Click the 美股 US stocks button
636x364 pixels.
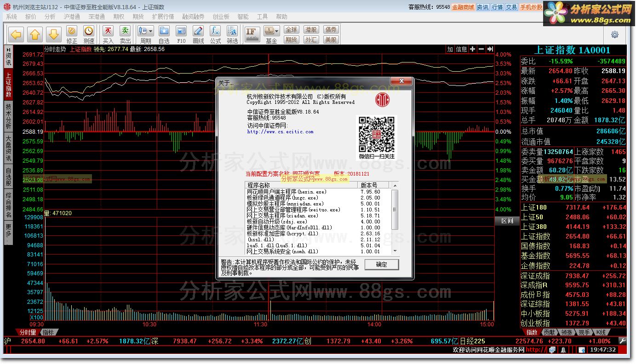[x=331, y=40]
